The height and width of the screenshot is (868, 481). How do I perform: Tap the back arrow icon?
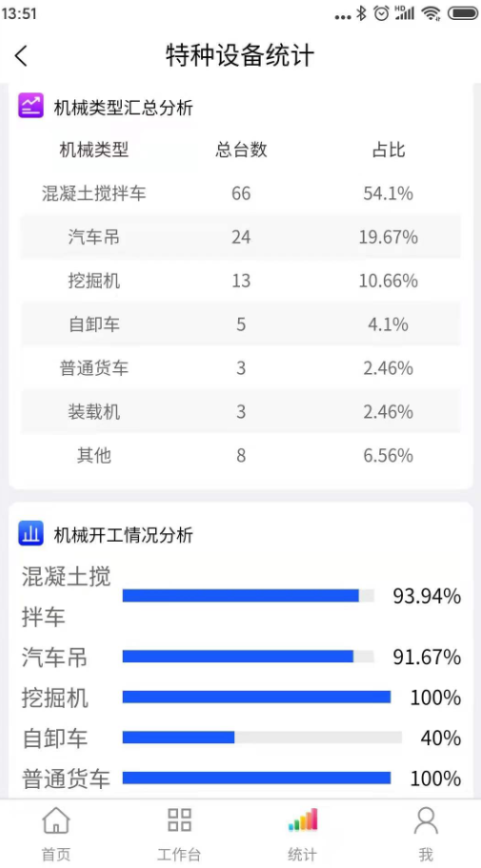[21, 56]
